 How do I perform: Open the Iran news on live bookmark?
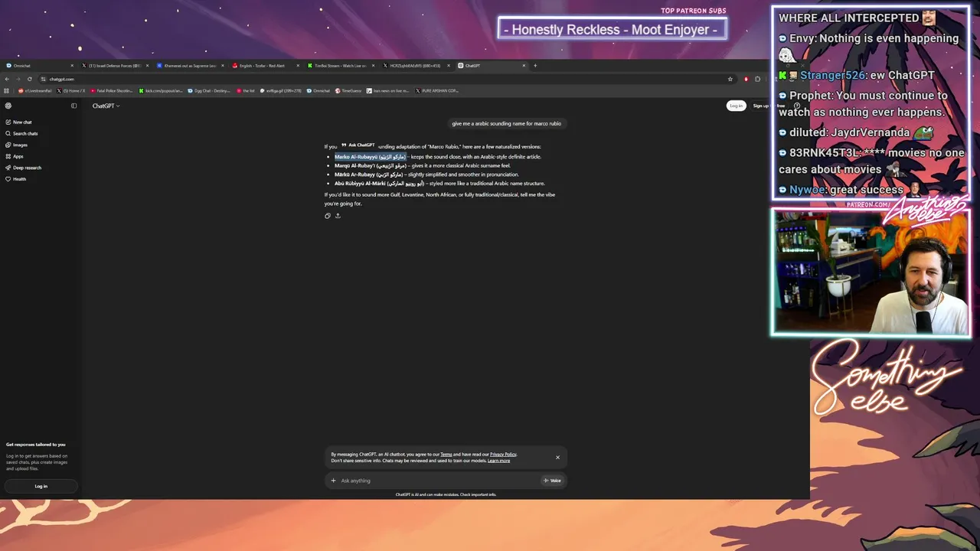388,91
